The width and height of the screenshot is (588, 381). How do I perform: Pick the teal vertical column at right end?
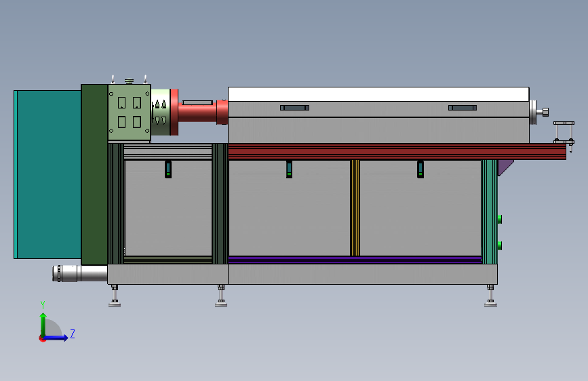[490, 212]
